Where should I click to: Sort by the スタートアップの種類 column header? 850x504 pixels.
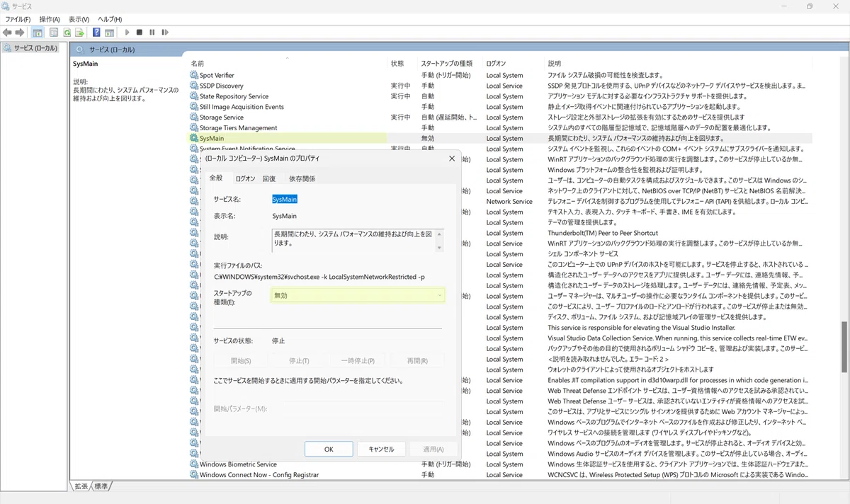coord(450,64)
